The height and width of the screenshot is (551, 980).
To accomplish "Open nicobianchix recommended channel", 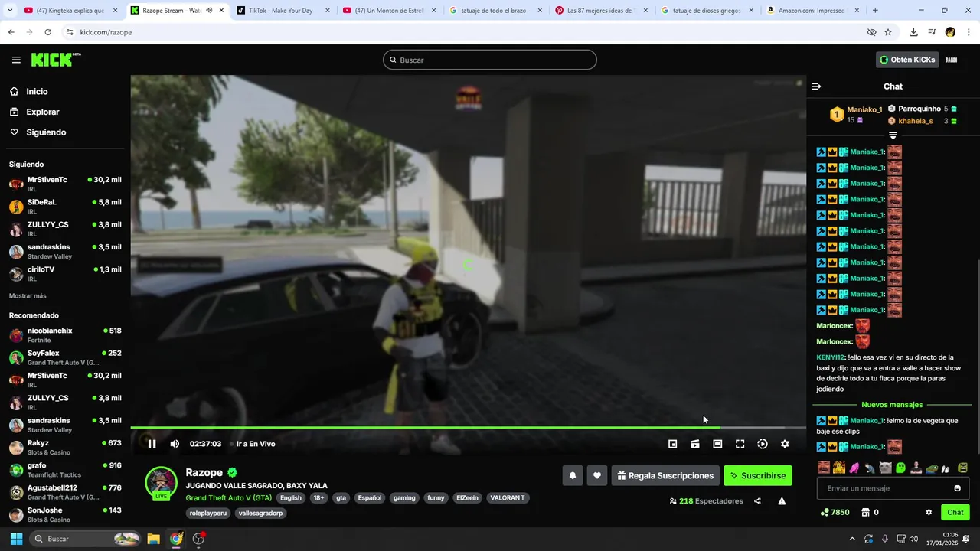I will (65, 335).
